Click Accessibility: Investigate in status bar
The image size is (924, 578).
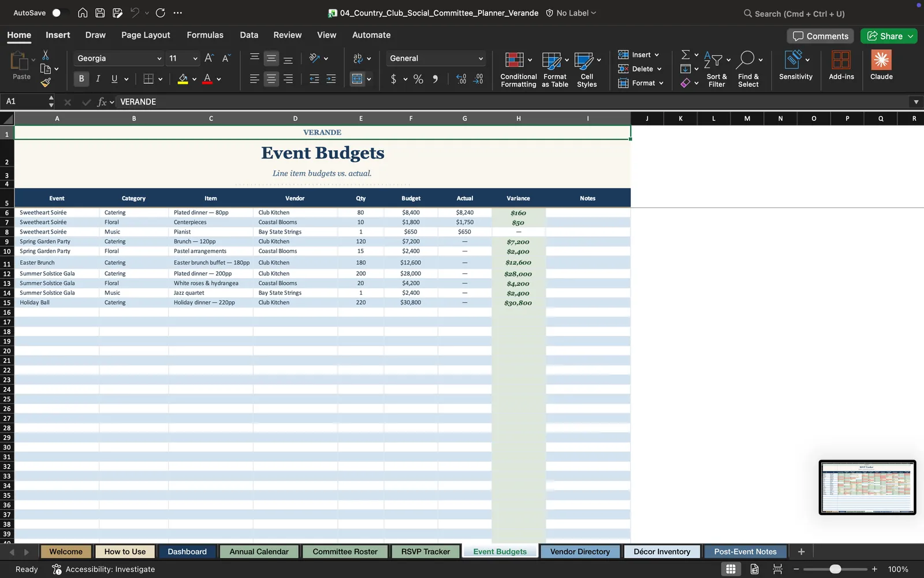click(104, 569)
